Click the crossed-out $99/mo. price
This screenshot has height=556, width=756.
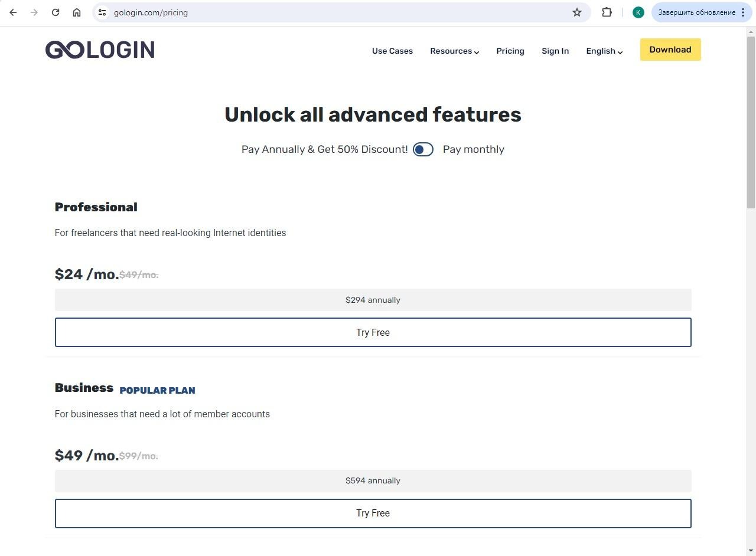coord(139,456)
